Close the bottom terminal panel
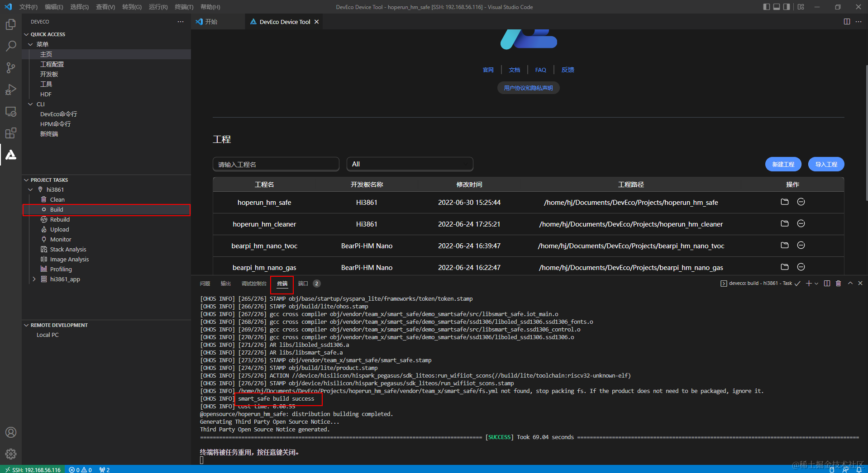 coord(860,283)
